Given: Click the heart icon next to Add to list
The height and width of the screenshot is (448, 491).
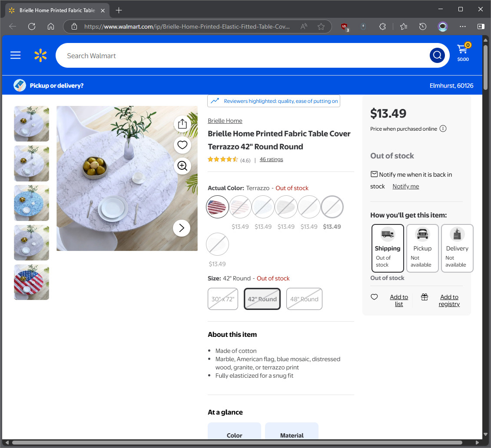Looking at the screenshot, I should click(x=374, y=297).
